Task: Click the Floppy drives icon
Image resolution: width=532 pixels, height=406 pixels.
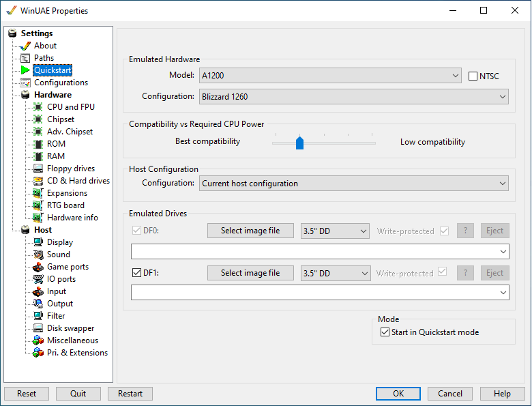Action: tap(38, 169)
